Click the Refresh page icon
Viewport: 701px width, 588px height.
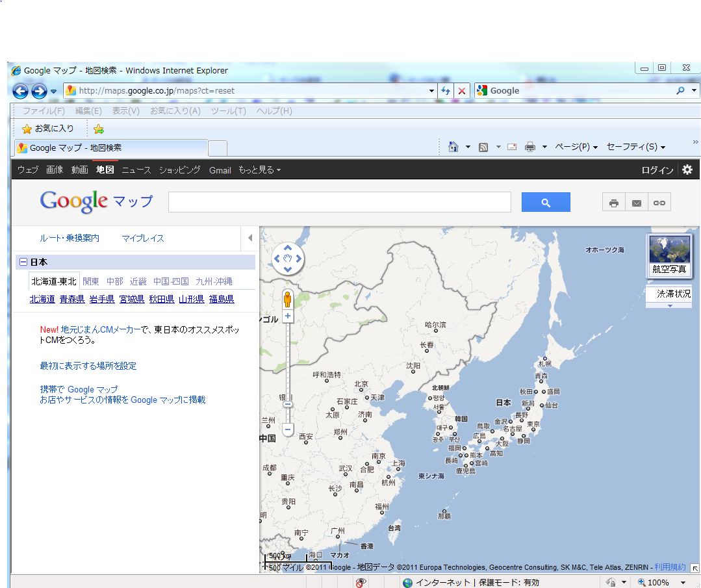pos(445,91)
